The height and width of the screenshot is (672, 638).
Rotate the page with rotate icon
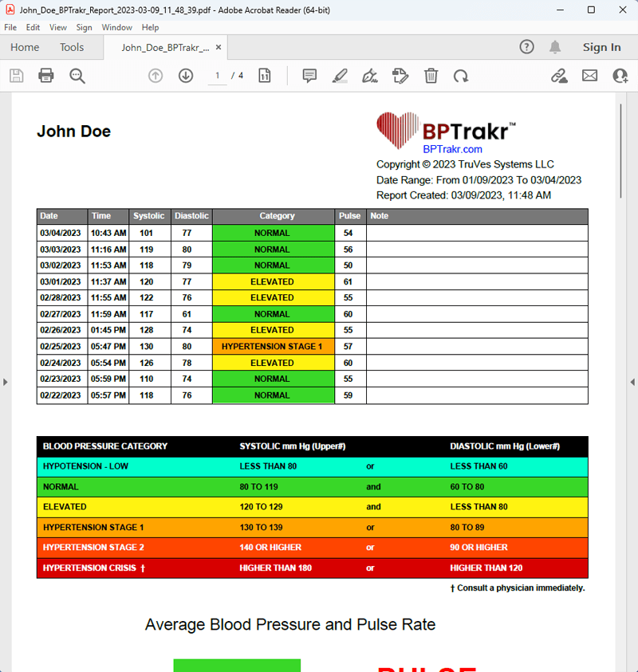461,76
